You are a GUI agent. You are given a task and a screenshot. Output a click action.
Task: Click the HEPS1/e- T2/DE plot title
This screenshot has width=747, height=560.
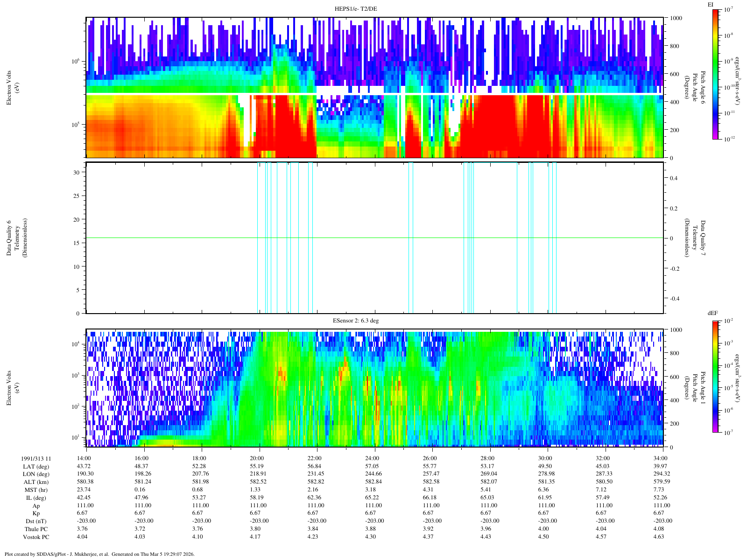[x=355, y=8]
